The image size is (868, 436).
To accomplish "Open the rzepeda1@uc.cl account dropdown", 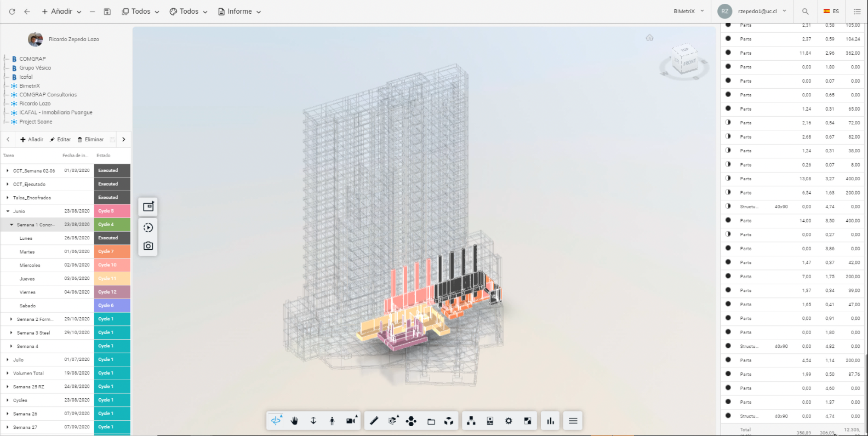I will tap(762, 12).
